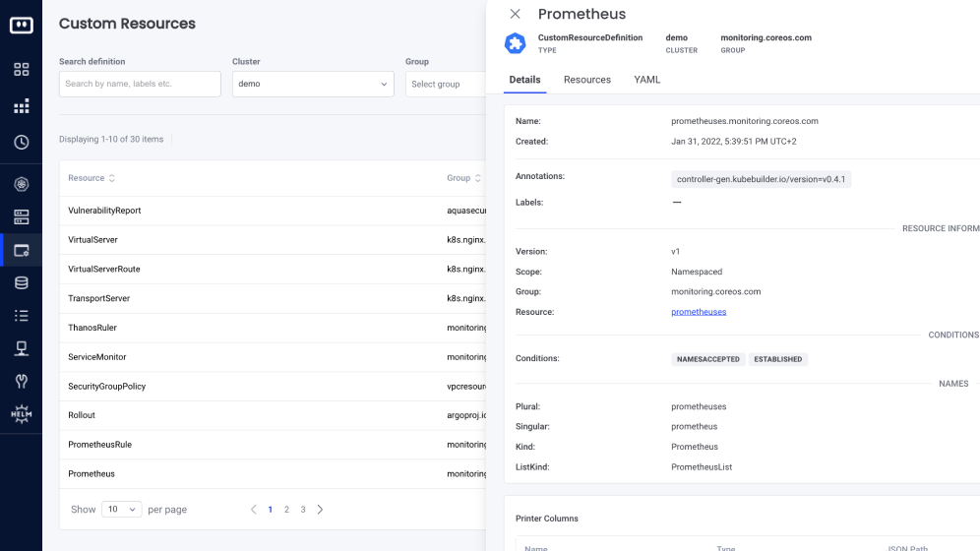Click the monitoring.coreos.com group header value

[x=766, y=37]
